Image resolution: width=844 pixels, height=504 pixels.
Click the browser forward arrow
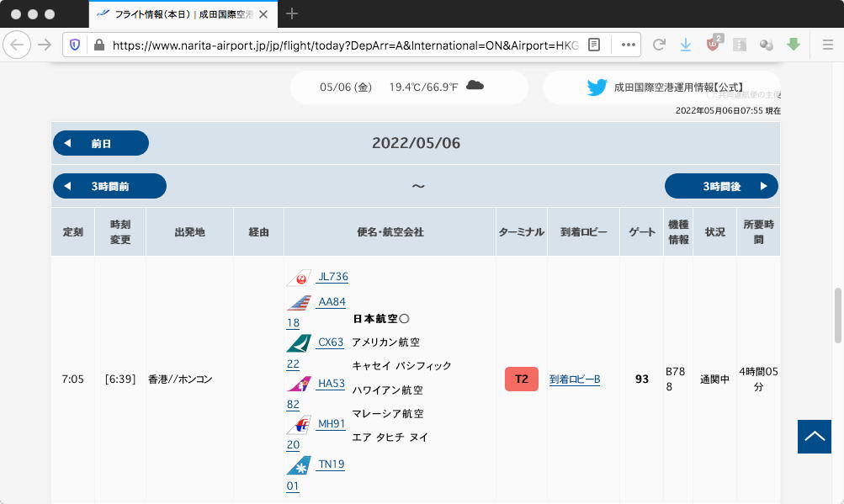pos(45,45)
